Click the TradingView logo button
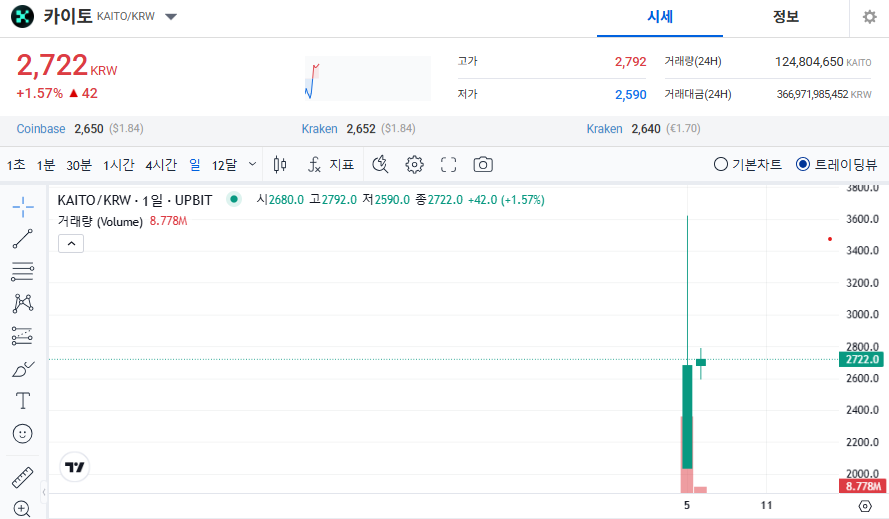 pos(74,467)
